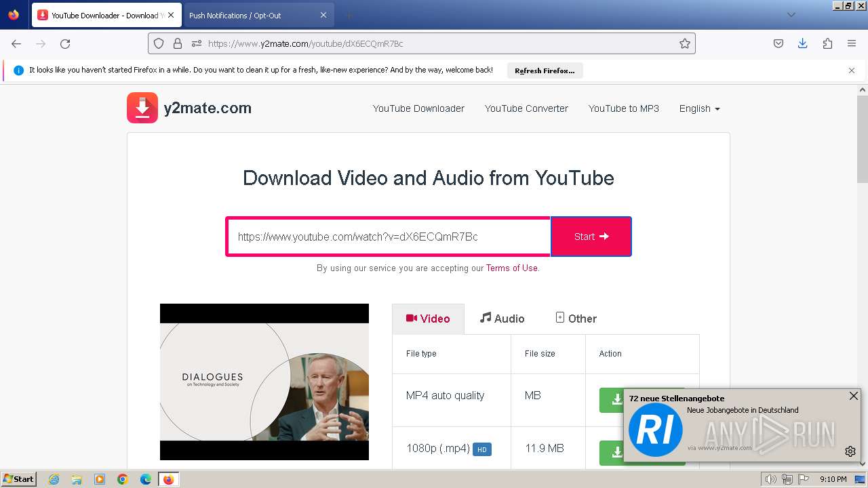Viewport: 868px width, 488px height.
Task: Select the Video tab
Action: click(x=428, y=319)
